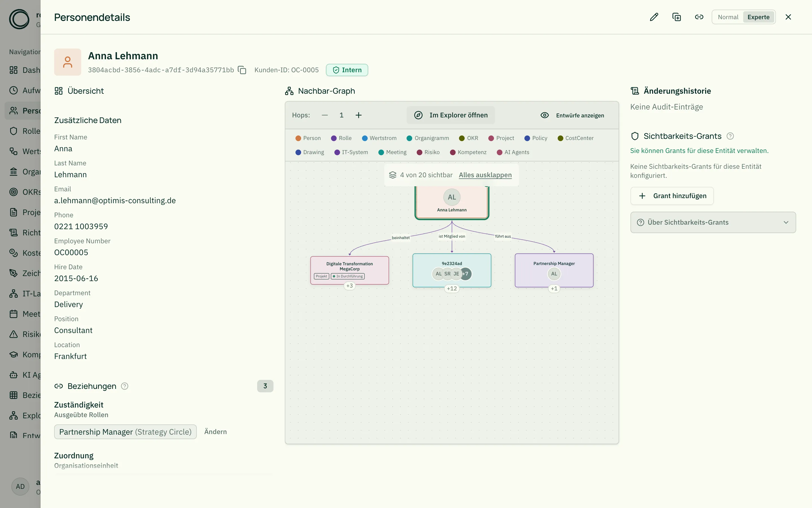
Task: Expand +12 under 9e2324ad node
Action: pyautogui.click(x=452, y=289)
